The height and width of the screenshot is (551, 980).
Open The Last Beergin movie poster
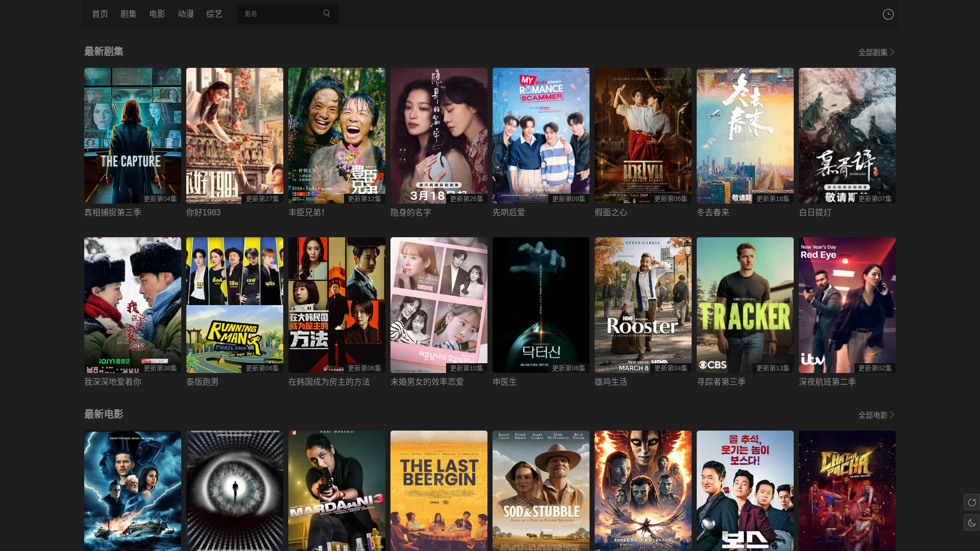point(439,490)
